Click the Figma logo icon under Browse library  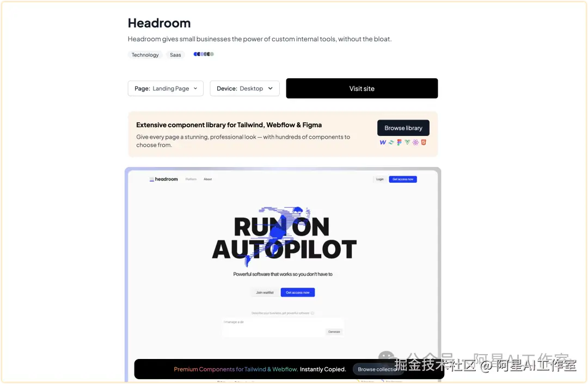[400, 143]
